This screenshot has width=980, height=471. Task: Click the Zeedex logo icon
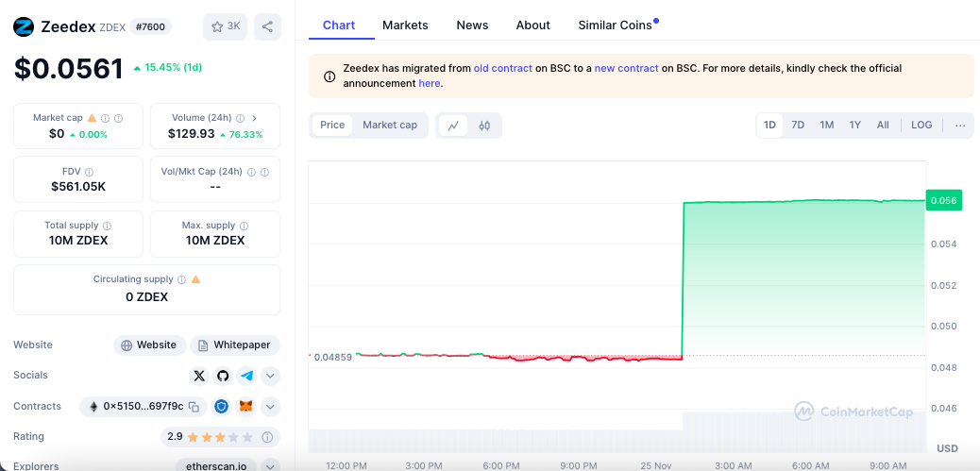pyautogui.click(x=24, y=26)
